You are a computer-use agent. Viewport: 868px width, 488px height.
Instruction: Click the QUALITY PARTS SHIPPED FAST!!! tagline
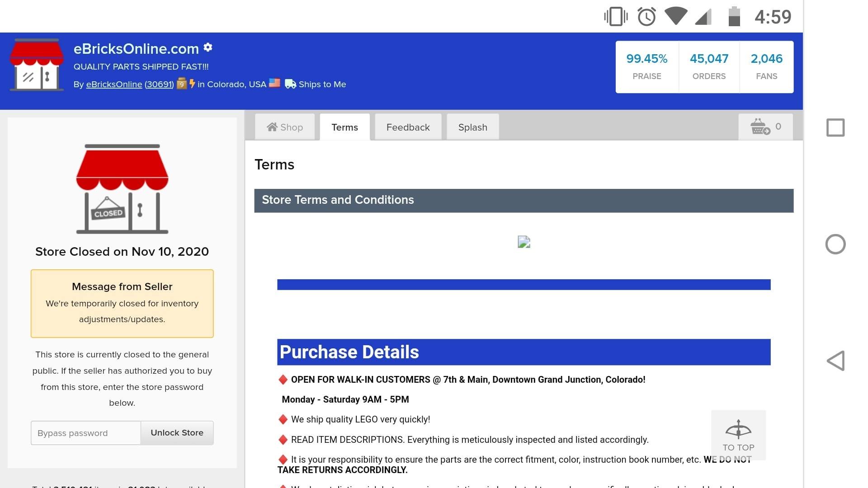pos(141,66)
